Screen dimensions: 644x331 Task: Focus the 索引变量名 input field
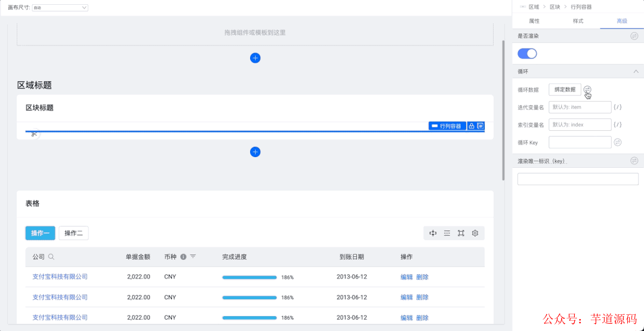[x=580, y=125]
